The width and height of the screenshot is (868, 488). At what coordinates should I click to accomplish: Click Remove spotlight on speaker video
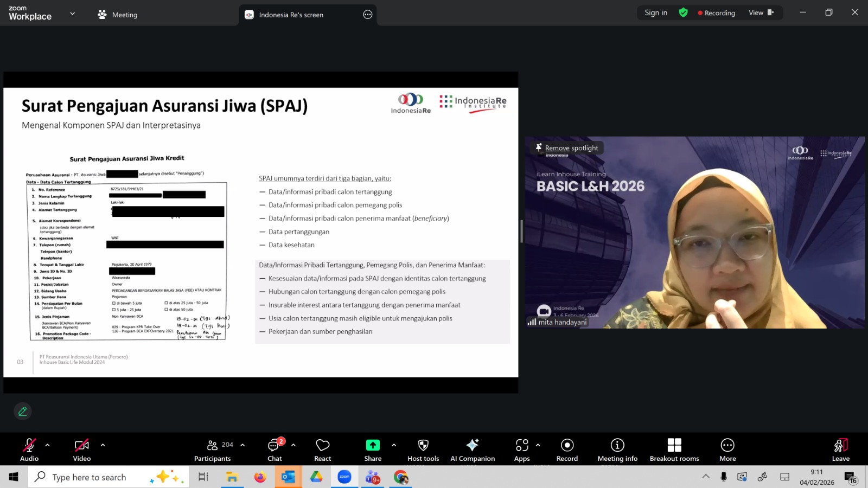click(x=566, y=147)
